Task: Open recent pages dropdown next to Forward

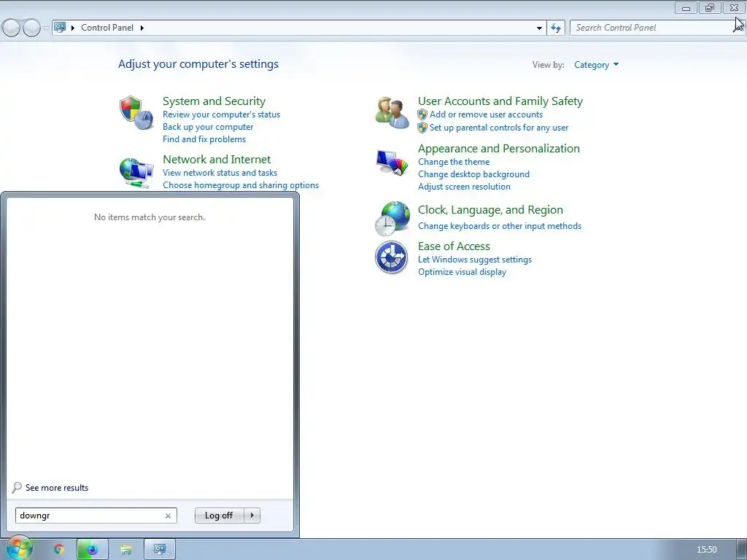Action: [46, 28]
